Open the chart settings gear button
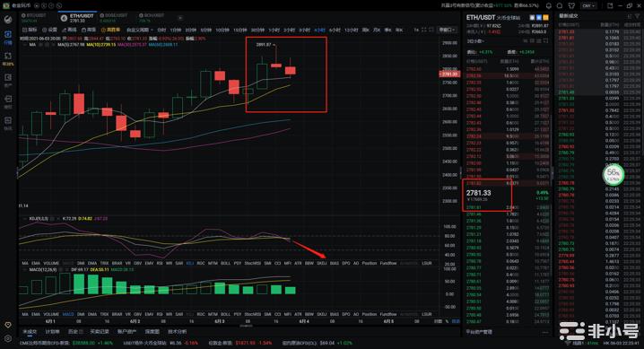The width and height of the screenshot is (644, 349). tap(49, 30)
